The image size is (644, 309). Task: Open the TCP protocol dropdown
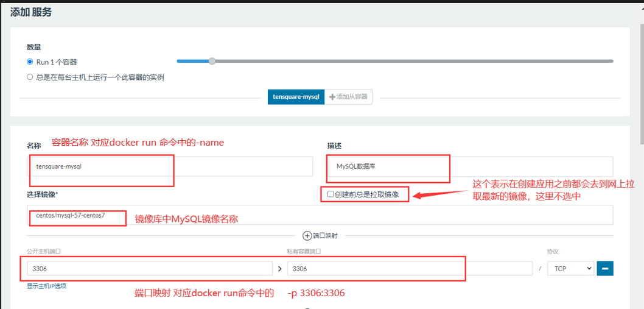tap(570, 268)
